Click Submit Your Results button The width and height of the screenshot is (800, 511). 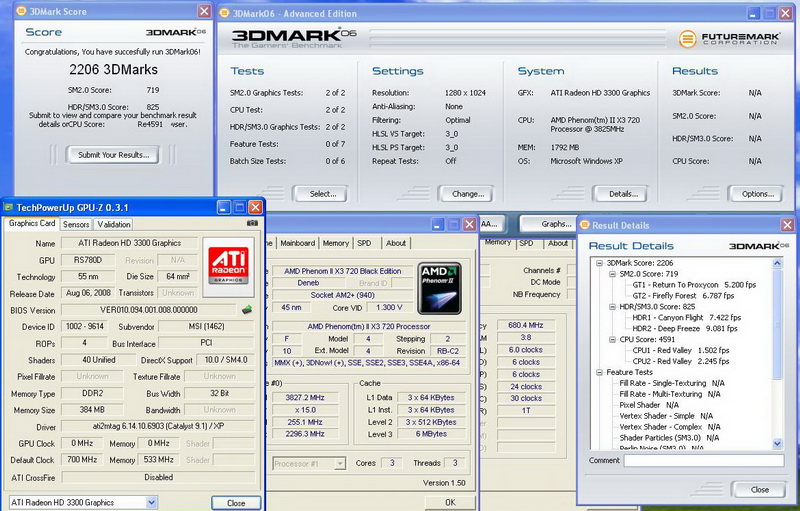point(113,155)
